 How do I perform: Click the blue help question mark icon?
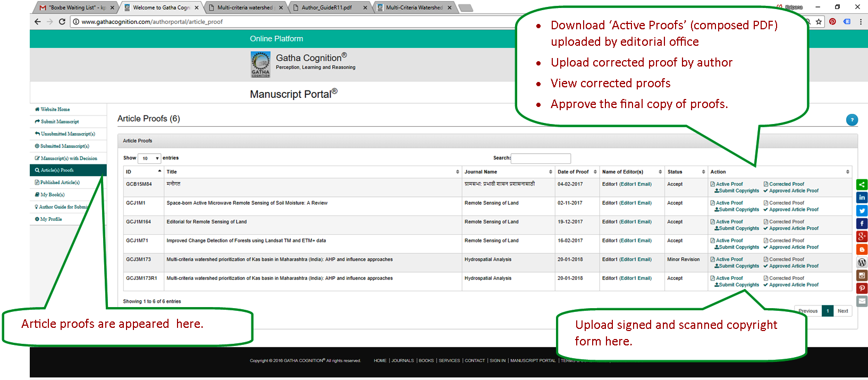[852, 120]
